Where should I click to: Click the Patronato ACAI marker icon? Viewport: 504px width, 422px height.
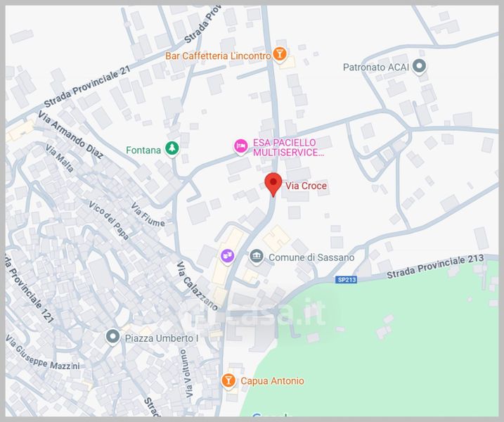(419, 66)
